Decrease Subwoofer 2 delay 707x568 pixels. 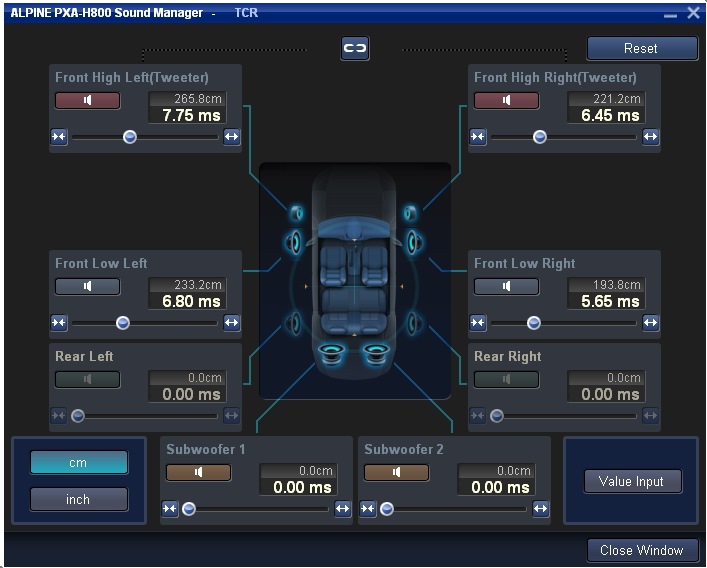[368, 509]
